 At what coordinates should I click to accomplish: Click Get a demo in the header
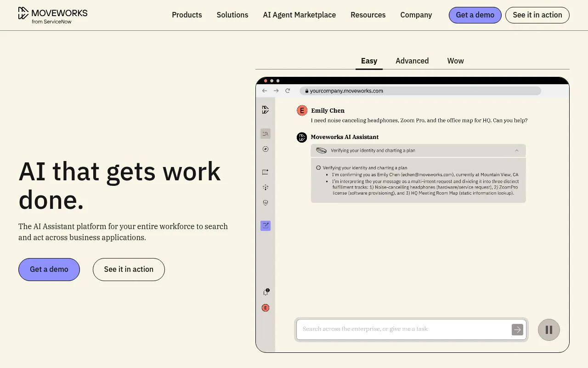(475, 15)
